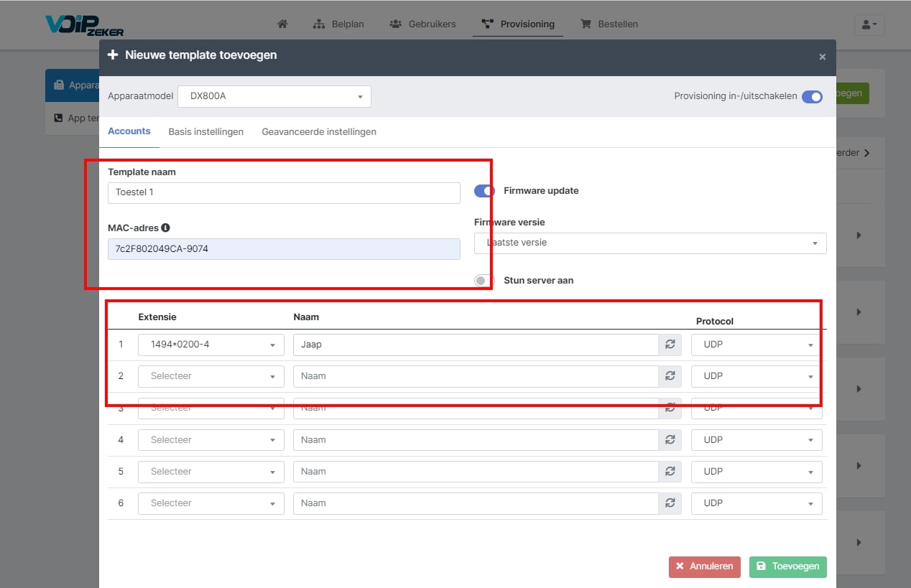Open the Provisioning menu item
The height and width of the screenshot is (588, 911).
tap(518, 24)
